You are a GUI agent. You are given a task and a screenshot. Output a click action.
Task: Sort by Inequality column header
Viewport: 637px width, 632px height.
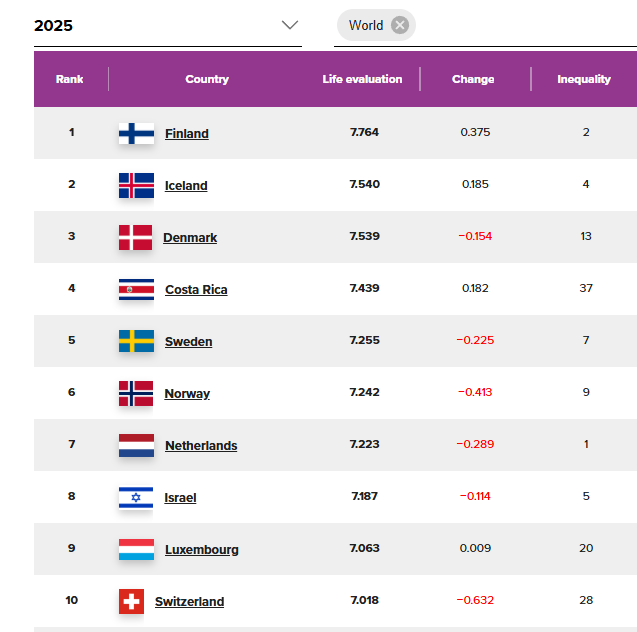pos(584,79)
